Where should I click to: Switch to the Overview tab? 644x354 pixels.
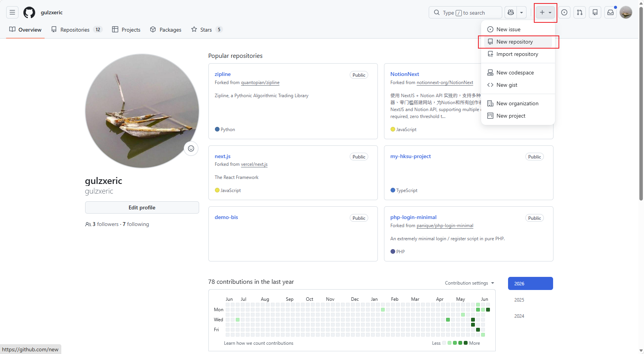click(25, 30)
